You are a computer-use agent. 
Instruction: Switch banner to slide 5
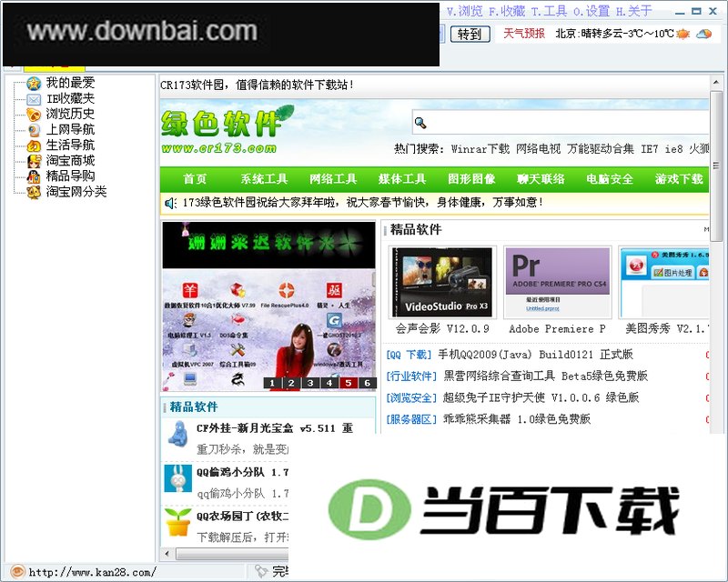349,383
